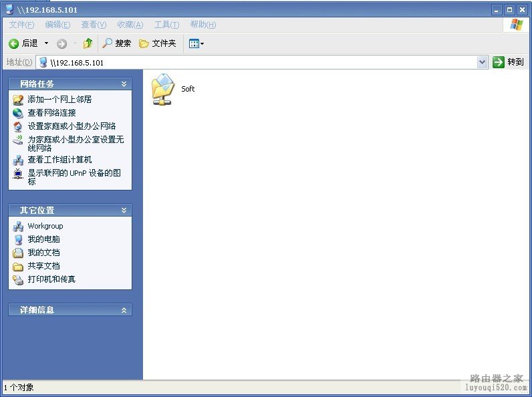Click 查看工作组计算机 link
532x397 pixels.
tap(59, 160)
